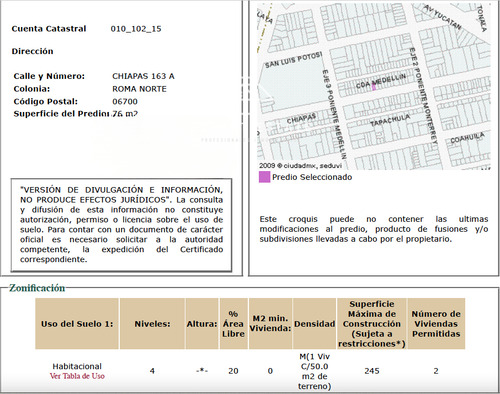Click the EJE 3 PONIENTE MEDELLIN map label
The width and height of the screenshot is (500, 394).
[x=335, y=114]
